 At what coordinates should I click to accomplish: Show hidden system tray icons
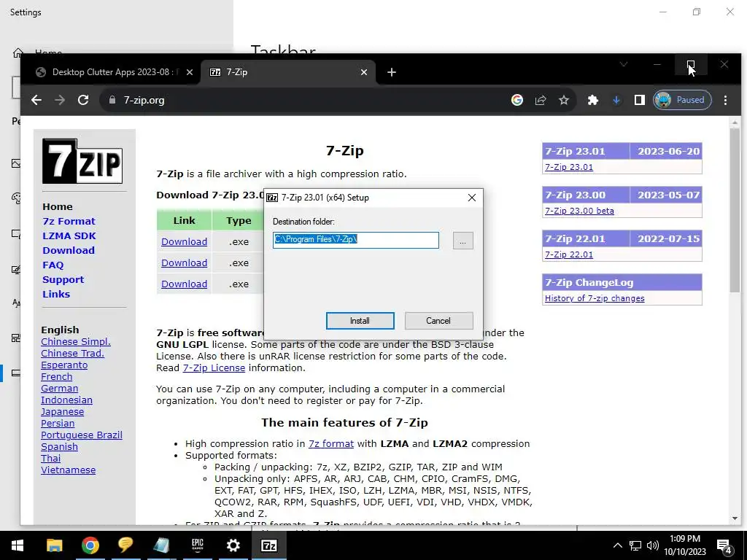(617, 545)
